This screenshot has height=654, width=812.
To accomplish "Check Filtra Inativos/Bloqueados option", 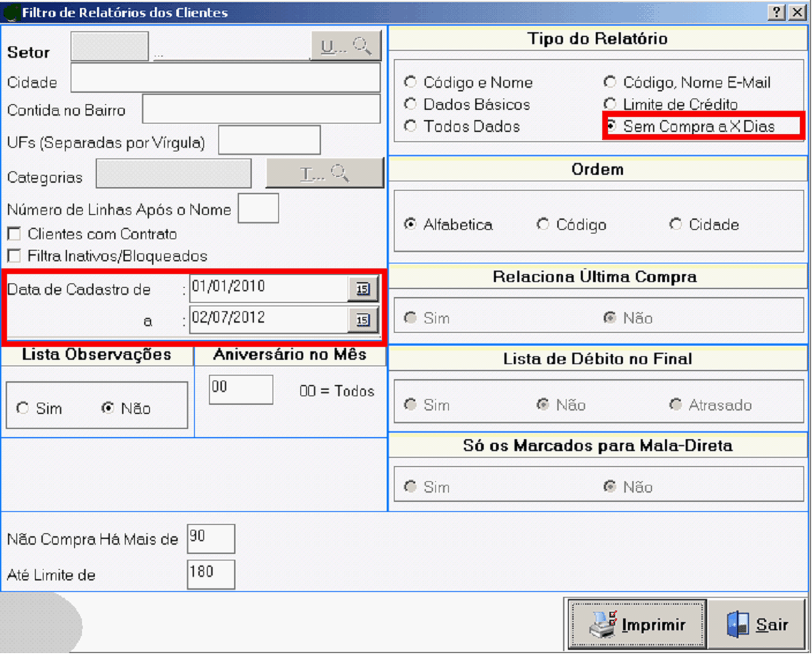I will tap(14, 256).
